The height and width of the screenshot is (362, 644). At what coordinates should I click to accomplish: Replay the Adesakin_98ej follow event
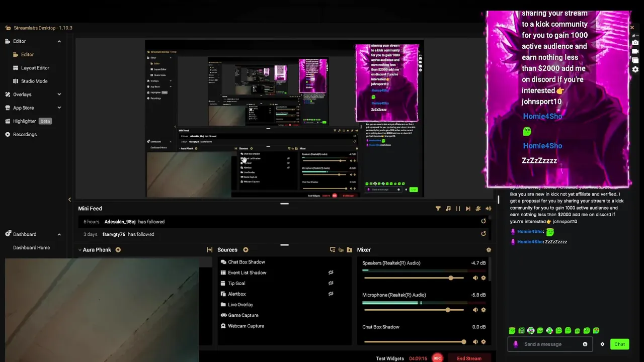[484, 221]
